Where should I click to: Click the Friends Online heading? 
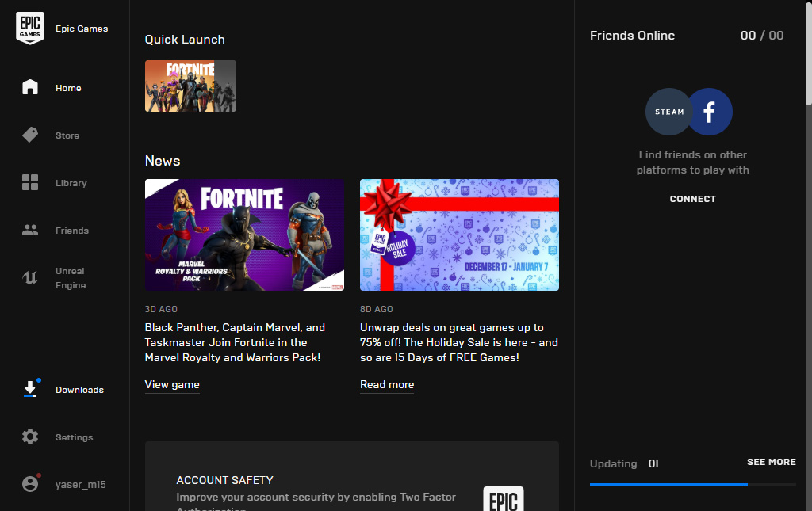pyautogui.click(x=632, y=36)
